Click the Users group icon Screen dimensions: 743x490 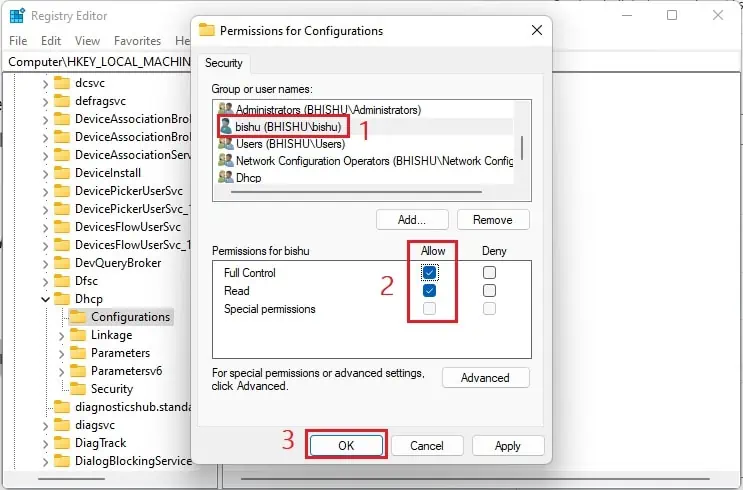[x=226, y=144]
